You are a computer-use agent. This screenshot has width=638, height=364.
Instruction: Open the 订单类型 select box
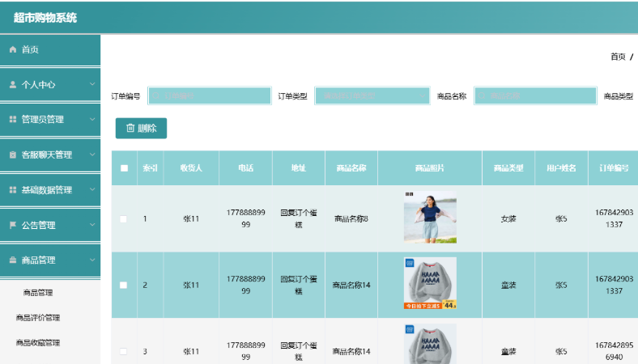coord(372,95)
